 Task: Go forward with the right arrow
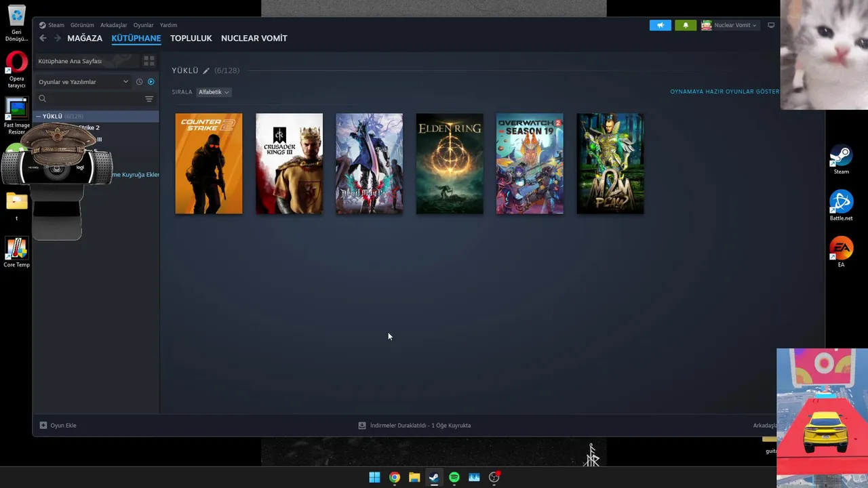click(57, 38)
